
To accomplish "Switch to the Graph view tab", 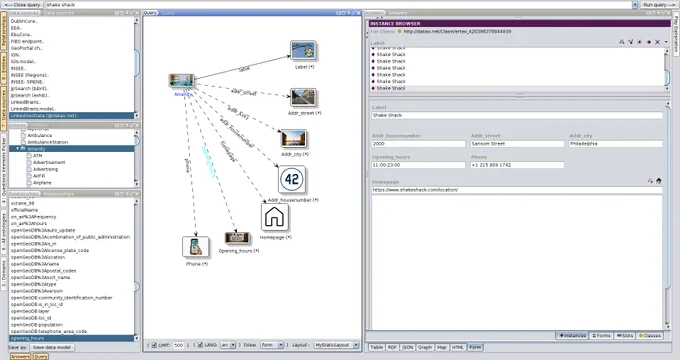I will [425, 347].
